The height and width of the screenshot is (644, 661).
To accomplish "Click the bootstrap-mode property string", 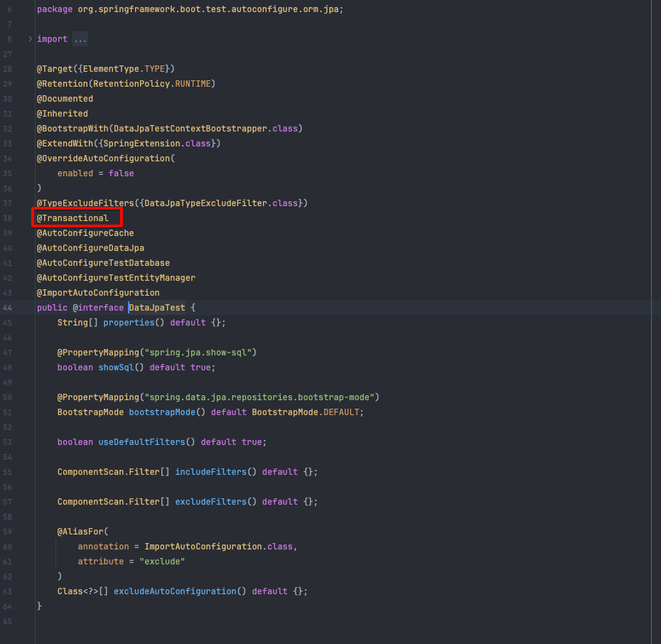I will click(x=259, y=397).
